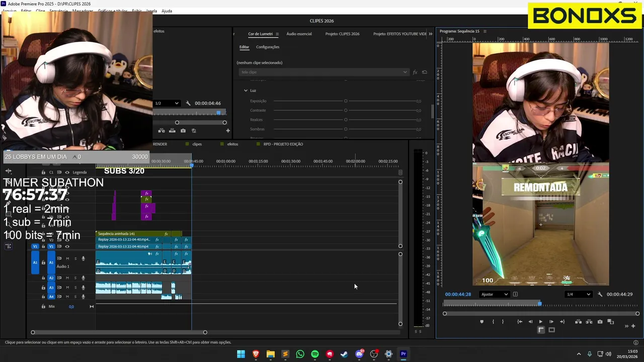Open RPD - PROJETO EDIÇÃO tab
Viewport: 644px width, 362px height.
pyautogui.click(x=283, y=144)
